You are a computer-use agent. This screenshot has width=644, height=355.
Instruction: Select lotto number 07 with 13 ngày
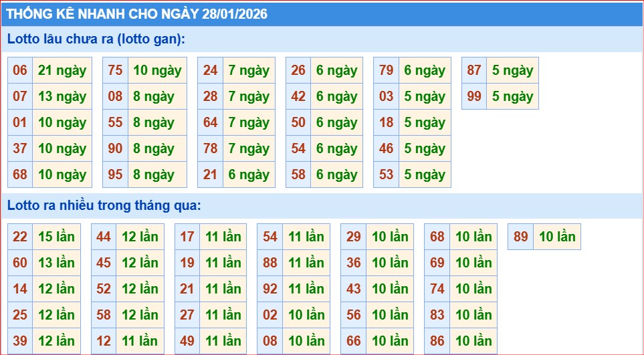click(x=19, y=96)
